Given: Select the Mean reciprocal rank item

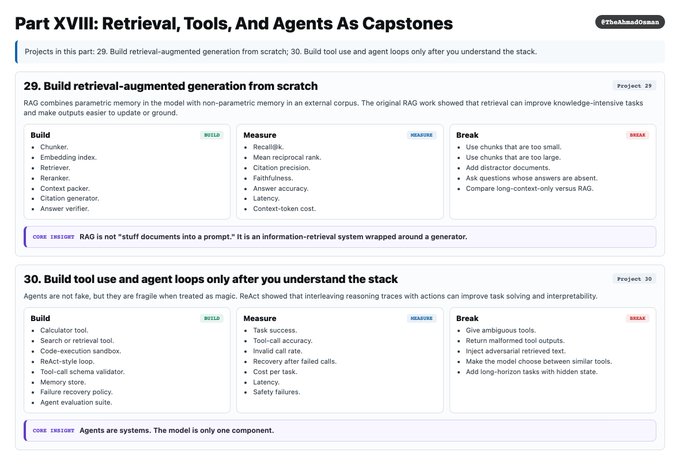Looking at the screenshot, I should point(287,157).
